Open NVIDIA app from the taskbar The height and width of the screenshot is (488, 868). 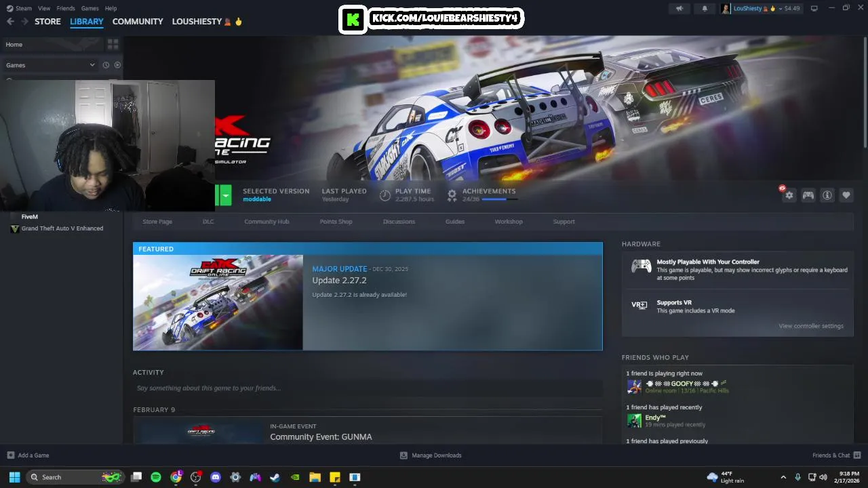click(295, 477)
